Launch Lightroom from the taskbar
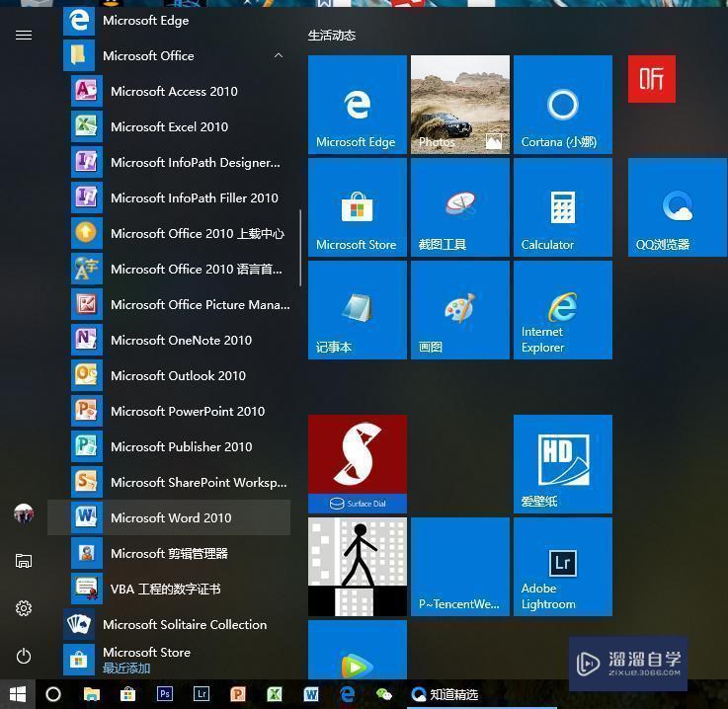 pos(202,694)
